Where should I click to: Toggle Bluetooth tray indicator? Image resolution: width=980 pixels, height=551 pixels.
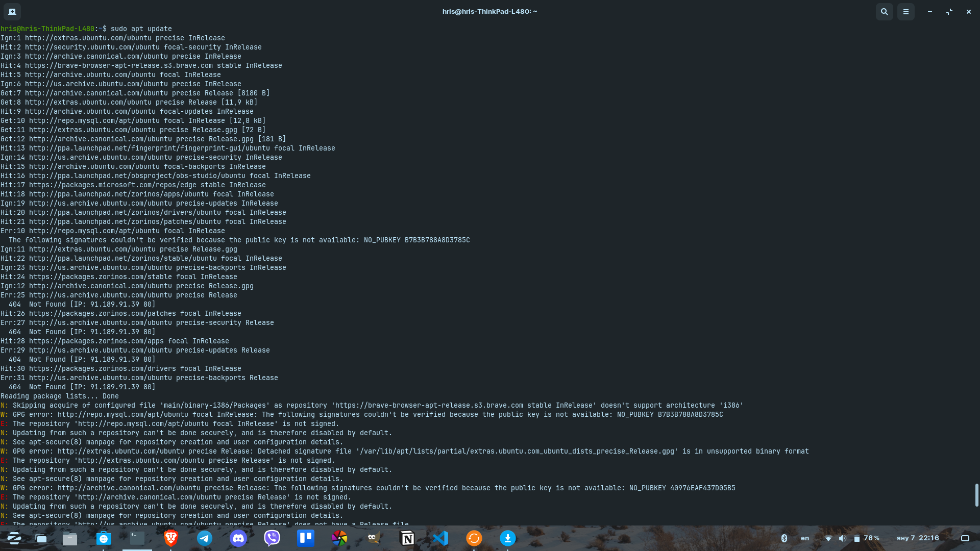tap(785, 538)
